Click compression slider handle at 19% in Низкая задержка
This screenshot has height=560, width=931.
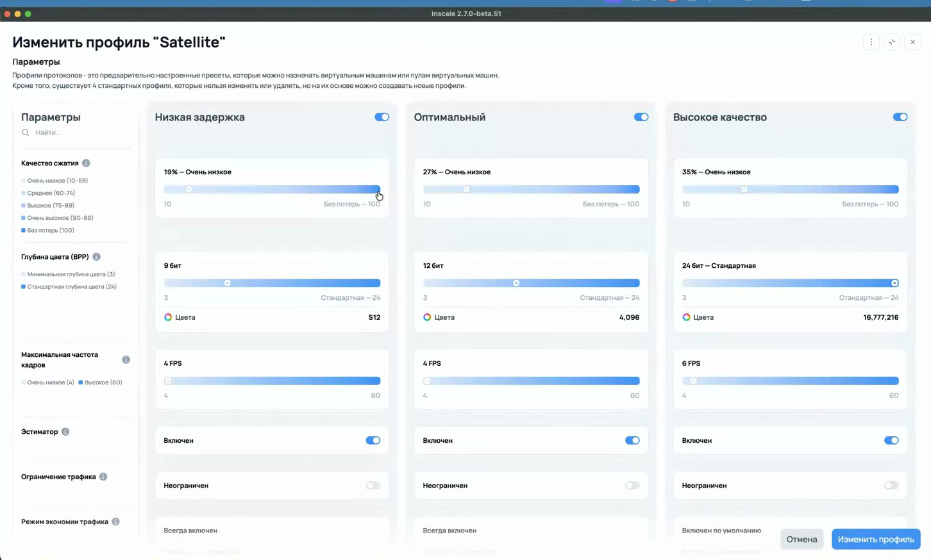pyautogui.click(x=189, y=190)
